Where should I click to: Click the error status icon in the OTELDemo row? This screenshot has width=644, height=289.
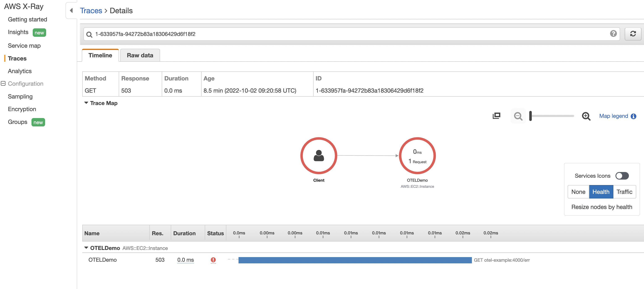213,260
